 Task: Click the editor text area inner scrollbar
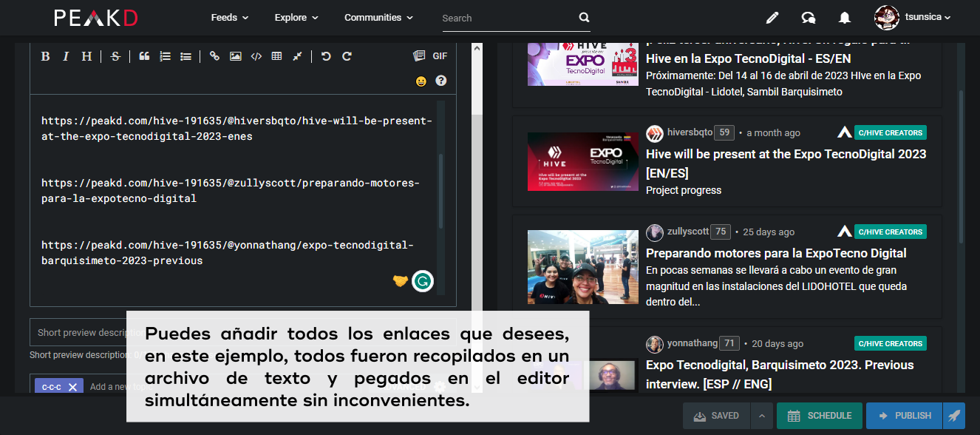click(441, 191)
